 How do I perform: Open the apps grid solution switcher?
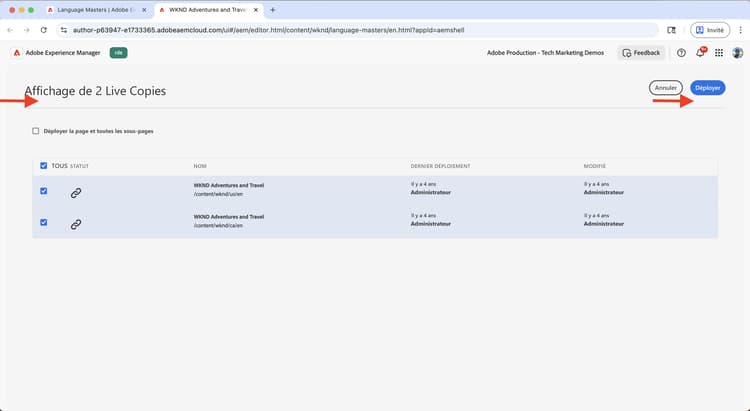click(719, 53)
